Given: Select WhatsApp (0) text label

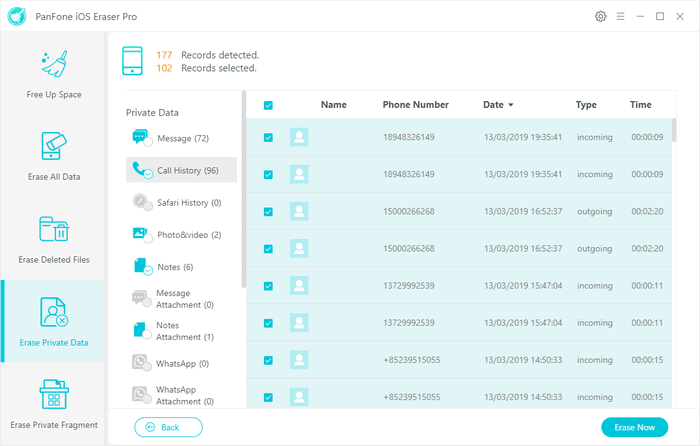Looking at the screenshot, I should click(182, 363).
